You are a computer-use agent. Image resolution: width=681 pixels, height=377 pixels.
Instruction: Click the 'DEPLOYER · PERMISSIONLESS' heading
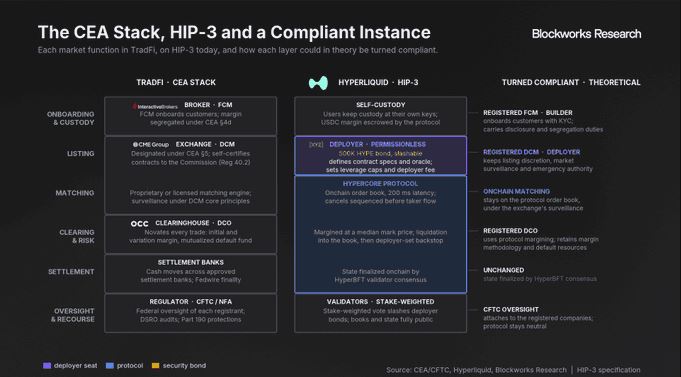coord(377,145)
